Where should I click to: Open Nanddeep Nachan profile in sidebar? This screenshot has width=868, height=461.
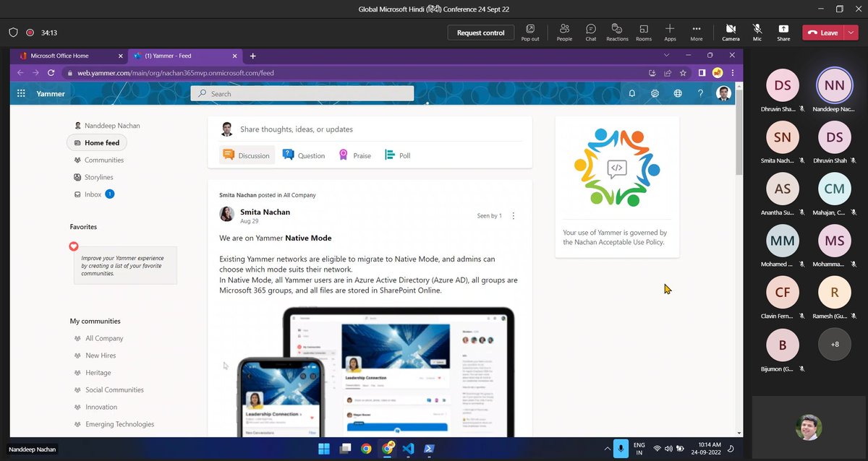coord(107,125)
